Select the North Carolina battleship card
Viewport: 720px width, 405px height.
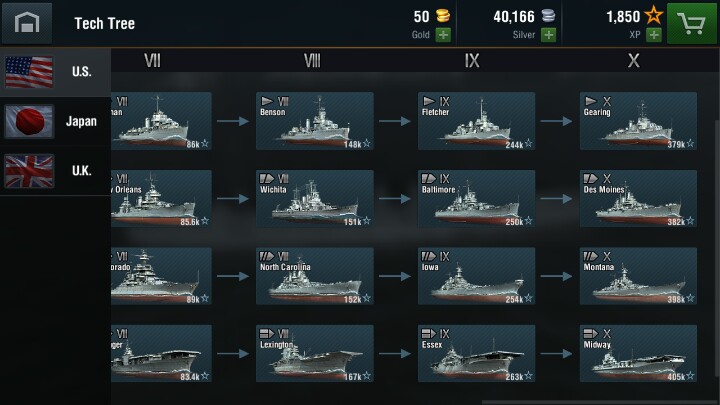[315, 276]
